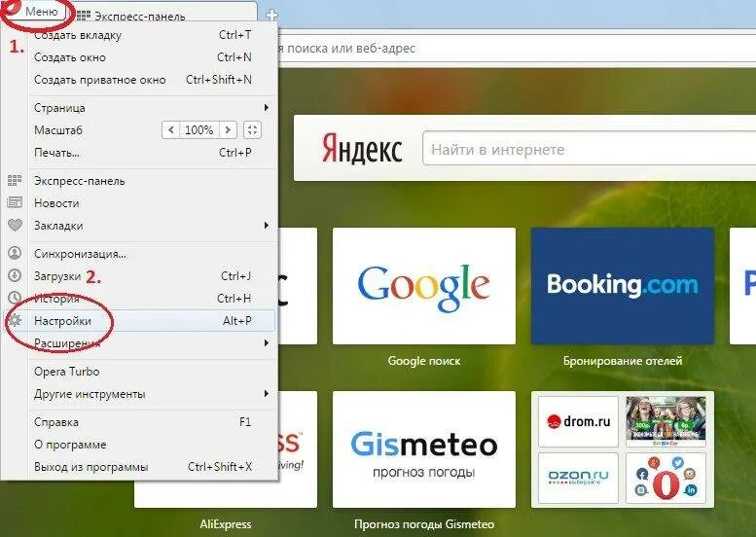The height and width of the screenshot is (537, 756).
Task: Click the settings gear icon
Action: [15, 320]
